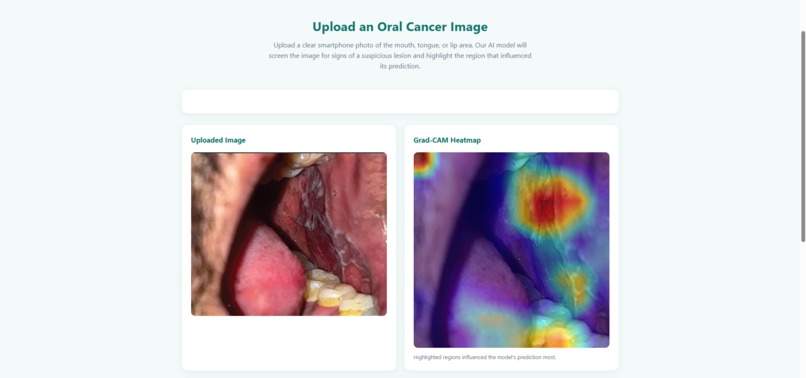
Task: Click the empty white upload bar
Action: point(400,102)
